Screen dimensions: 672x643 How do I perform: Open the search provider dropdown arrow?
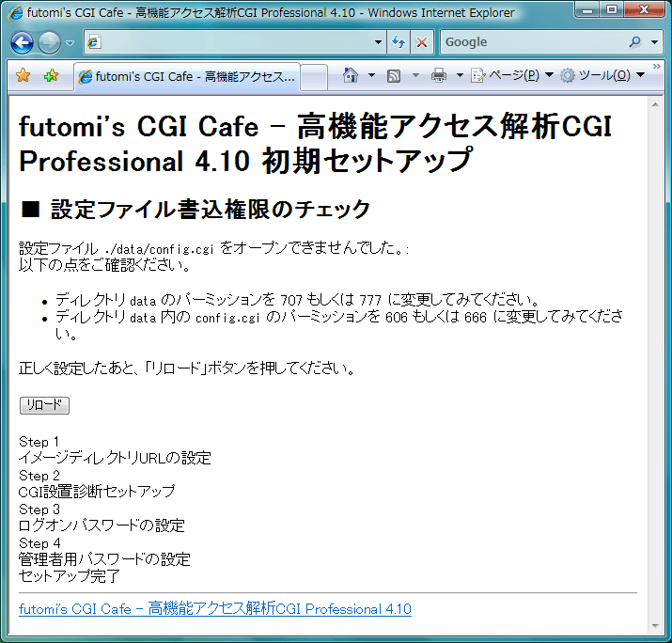pos(654,42)
